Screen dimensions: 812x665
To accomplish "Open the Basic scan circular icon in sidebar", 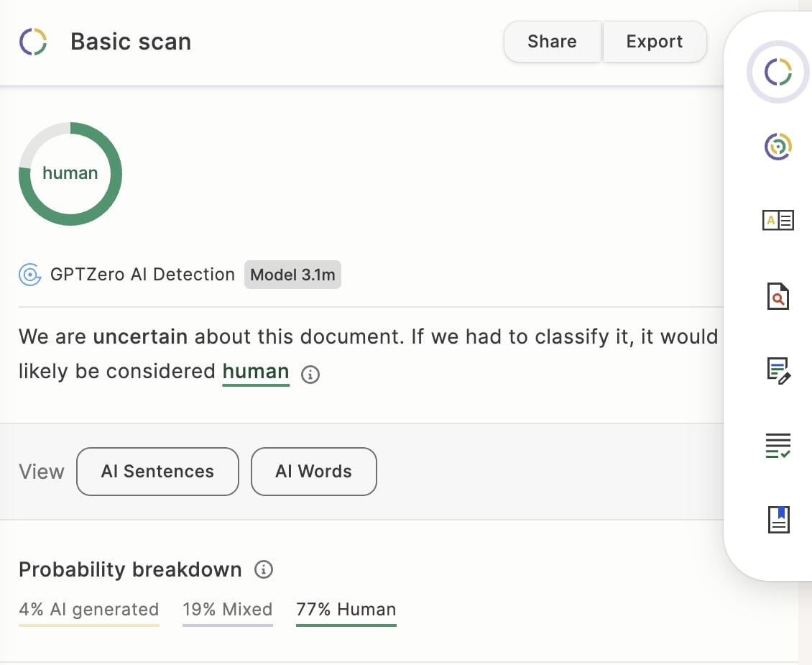I will tap(780, 72).
